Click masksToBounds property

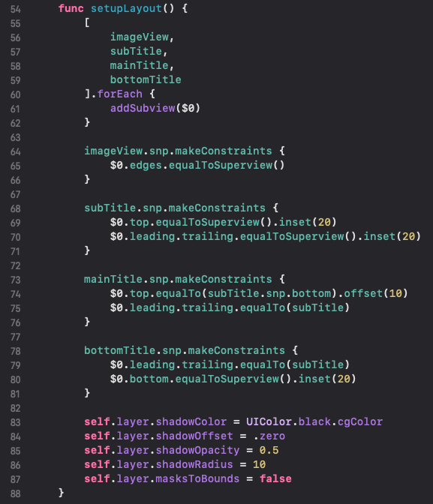click(x=197, y=479)
